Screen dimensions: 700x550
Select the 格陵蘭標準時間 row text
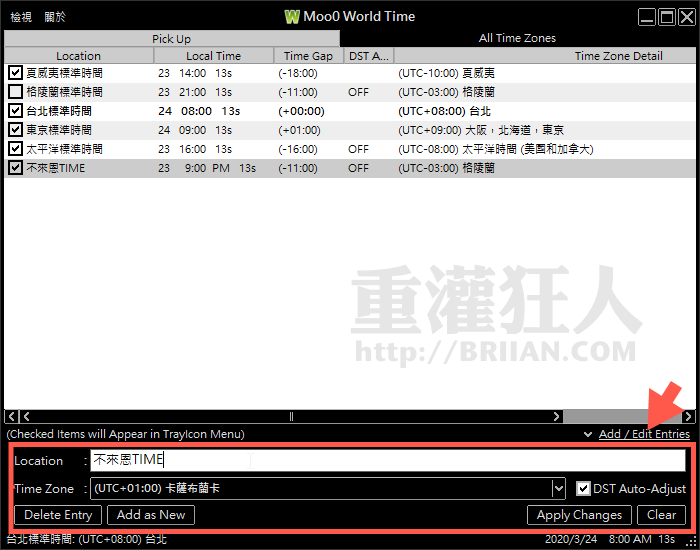pos(64,92)
